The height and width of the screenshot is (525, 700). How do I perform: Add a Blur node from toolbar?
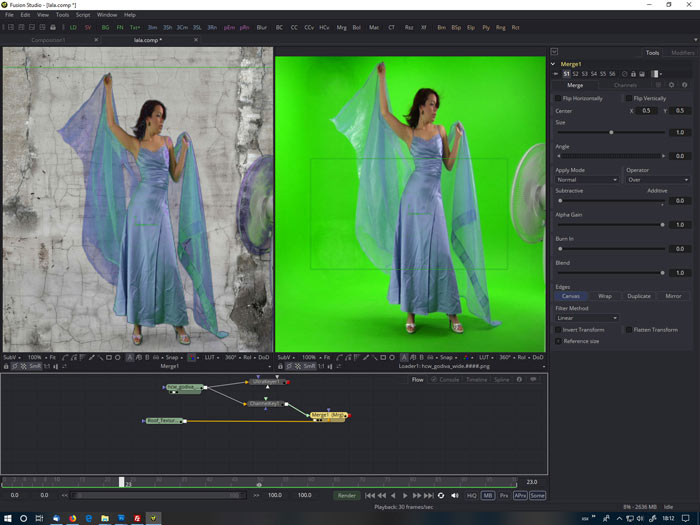(262, 27)
